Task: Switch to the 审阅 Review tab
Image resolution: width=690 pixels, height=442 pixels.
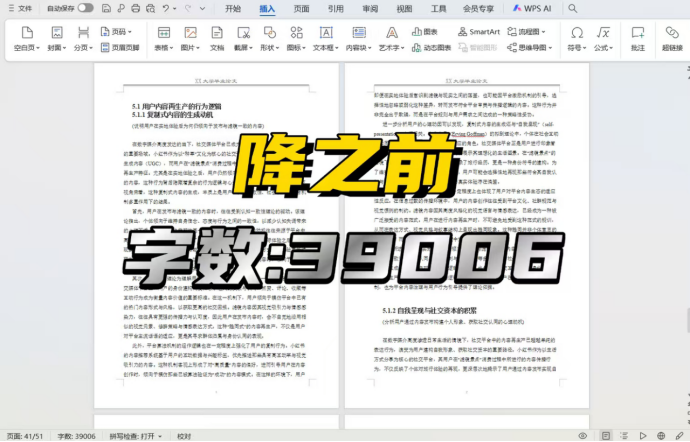Action: click(x=370, y=8)
